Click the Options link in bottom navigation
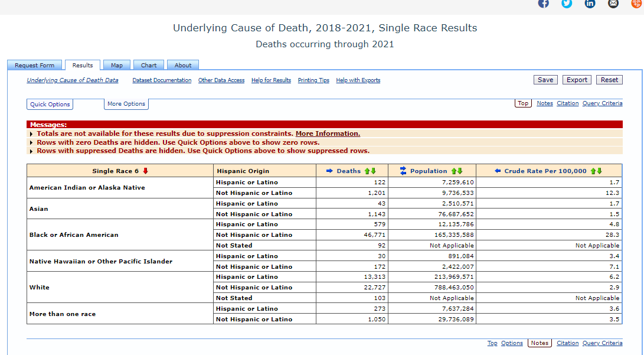 pyautogui.click(x=512, y=343)
